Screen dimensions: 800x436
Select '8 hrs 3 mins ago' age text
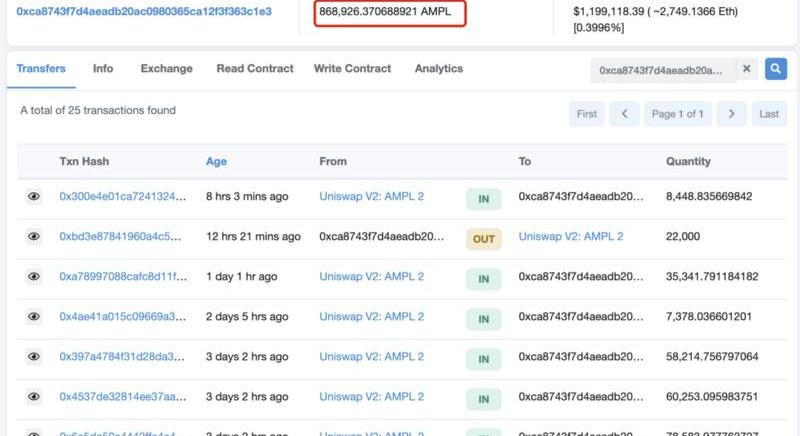[x=247, y=196]
